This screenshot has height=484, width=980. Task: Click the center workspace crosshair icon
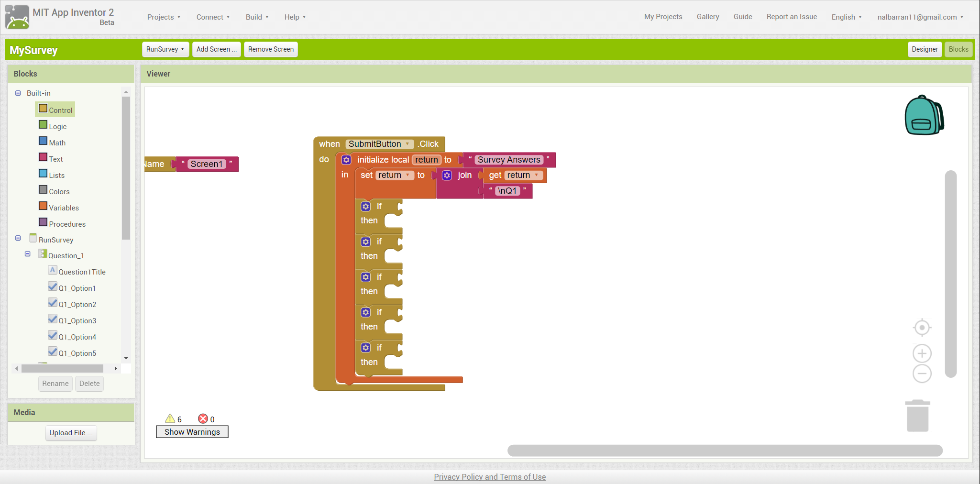922,328
